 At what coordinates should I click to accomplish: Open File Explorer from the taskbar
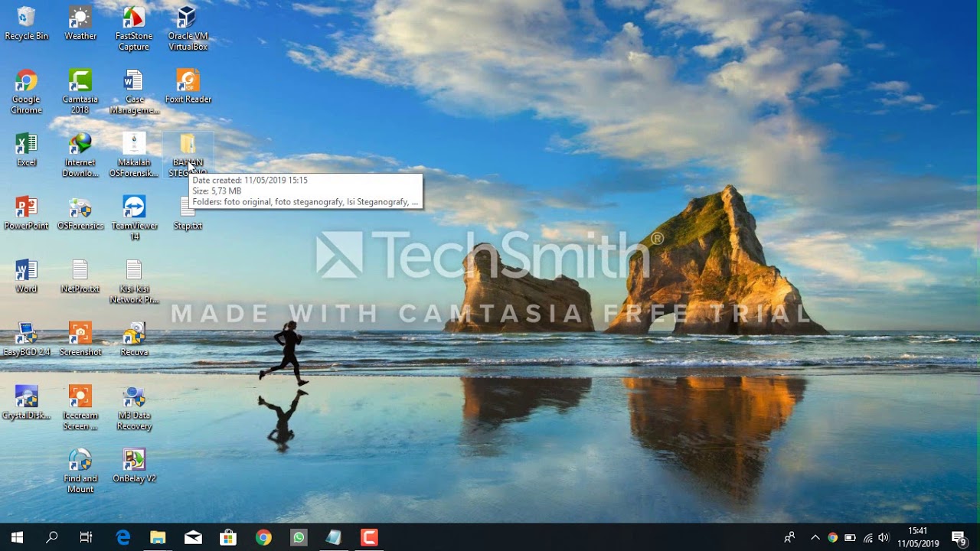[158, 537]
